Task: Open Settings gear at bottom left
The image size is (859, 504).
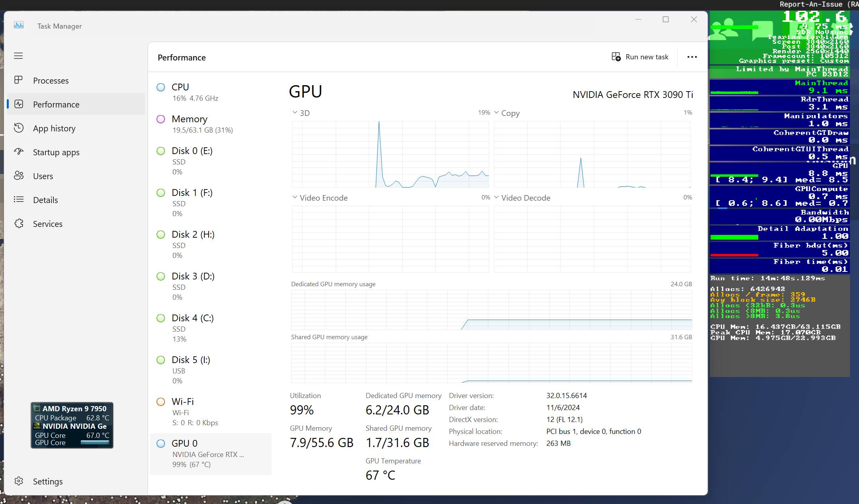Action: [x=18, y=481]
